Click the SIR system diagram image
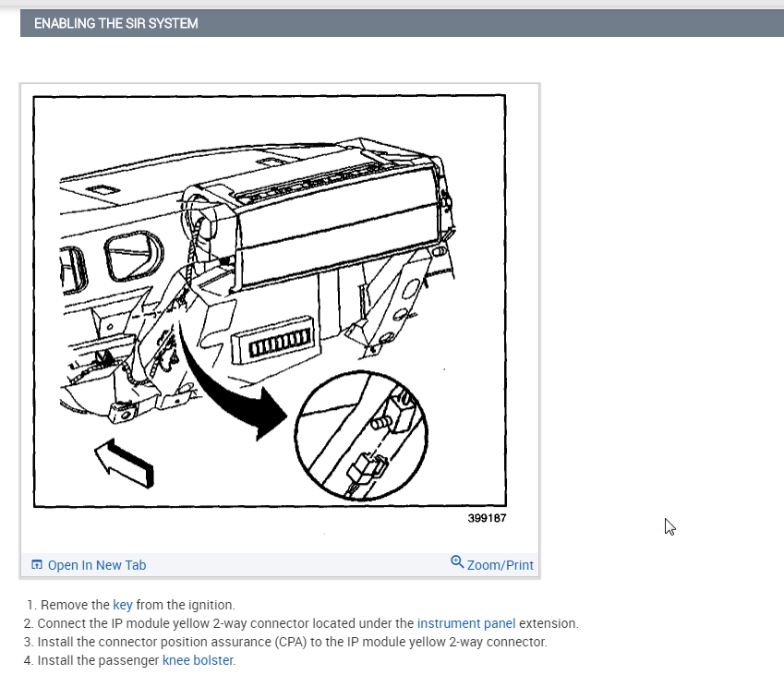The width and height of the screenshot is (784, 687). coord(270,300)
